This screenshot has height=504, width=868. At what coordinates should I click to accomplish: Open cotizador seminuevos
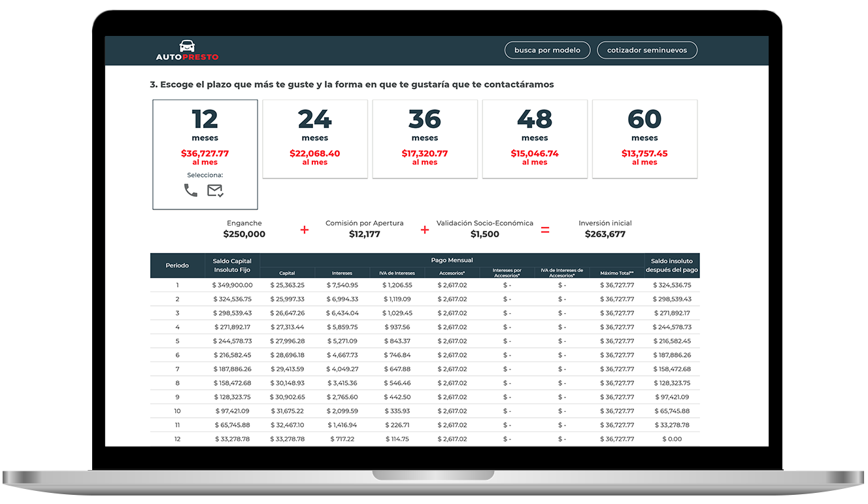[646, 50]
